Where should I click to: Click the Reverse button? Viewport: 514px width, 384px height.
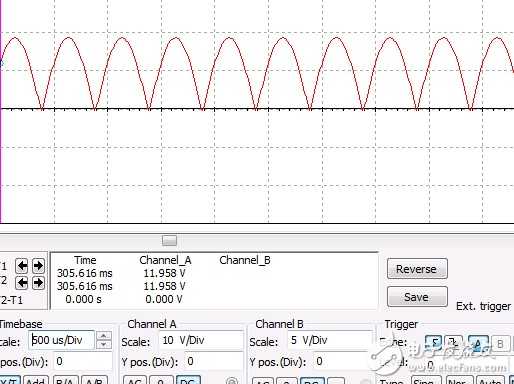(x=417, y=269)
